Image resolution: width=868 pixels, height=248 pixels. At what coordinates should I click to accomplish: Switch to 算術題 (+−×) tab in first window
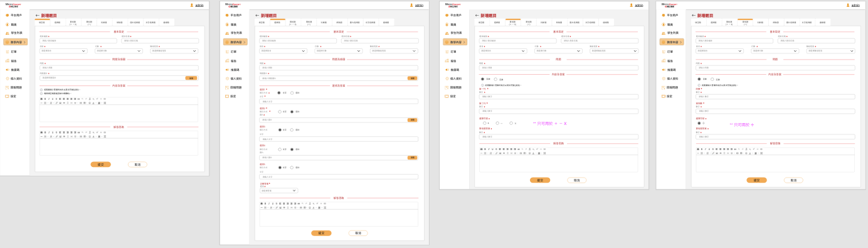point(73,22)
